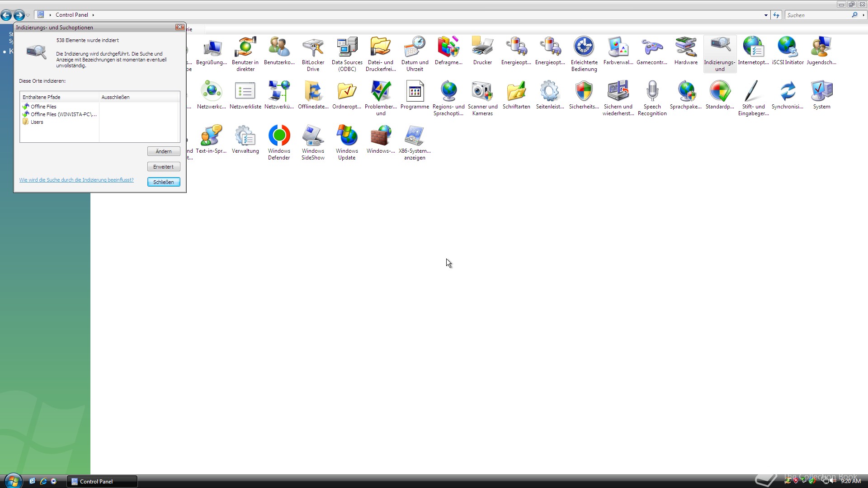Open the Hardware icon
868x488 pixels.
coord(686,51)
